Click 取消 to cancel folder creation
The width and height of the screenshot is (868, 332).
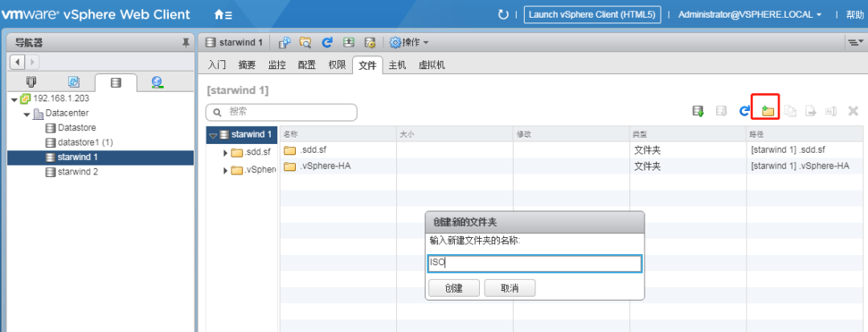(510, 288)
